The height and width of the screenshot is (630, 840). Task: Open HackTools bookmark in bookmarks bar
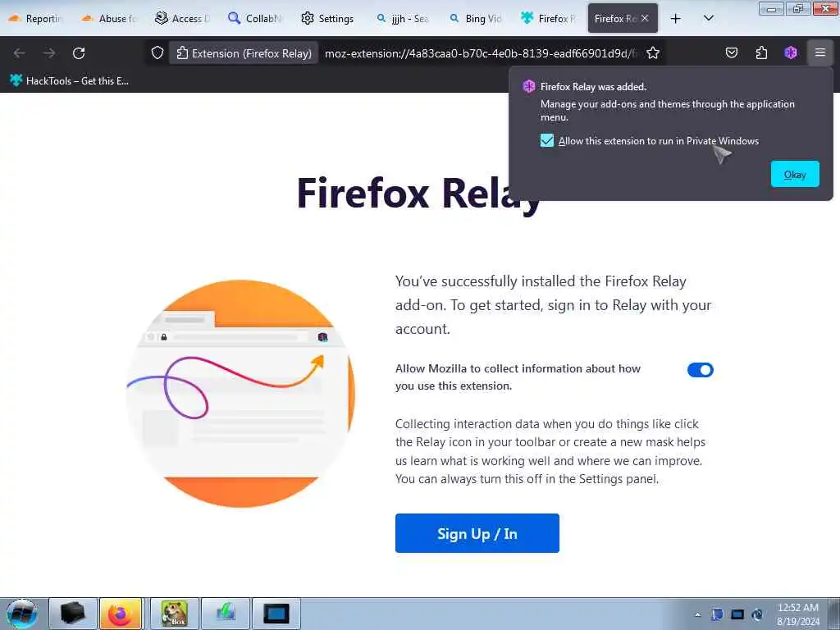point(69,81)
